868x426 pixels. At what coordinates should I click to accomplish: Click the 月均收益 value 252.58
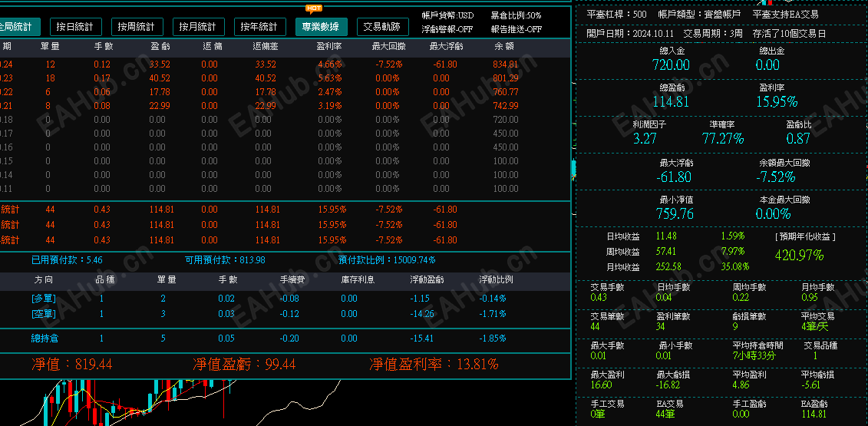coord(668,266)
